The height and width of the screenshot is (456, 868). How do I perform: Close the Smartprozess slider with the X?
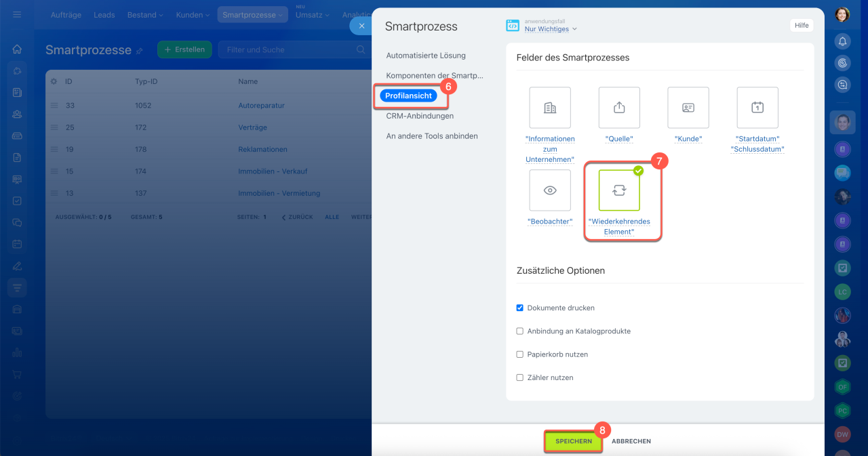tap(361, 26)
